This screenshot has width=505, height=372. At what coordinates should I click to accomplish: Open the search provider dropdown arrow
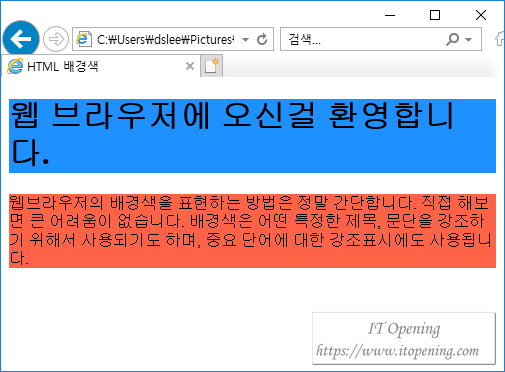coord(469,40)
